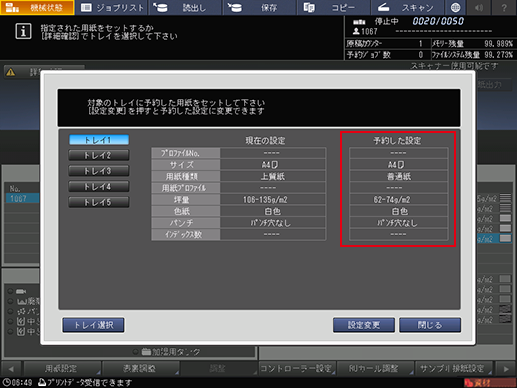Screen dimensions: 517x388
Task: Click the 表裏調整 bottom menu item
Action: (x=140, y=369)
